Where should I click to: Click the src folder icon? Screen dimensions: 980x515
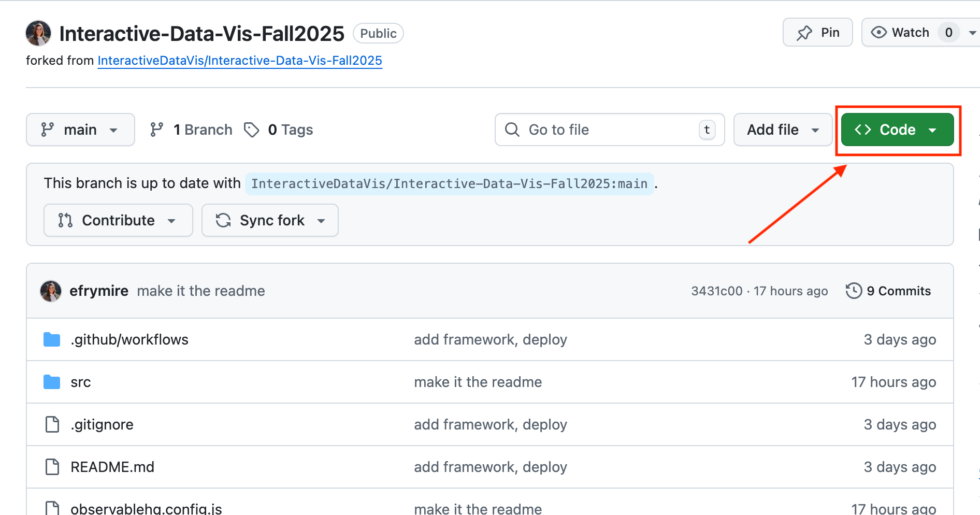52,382
